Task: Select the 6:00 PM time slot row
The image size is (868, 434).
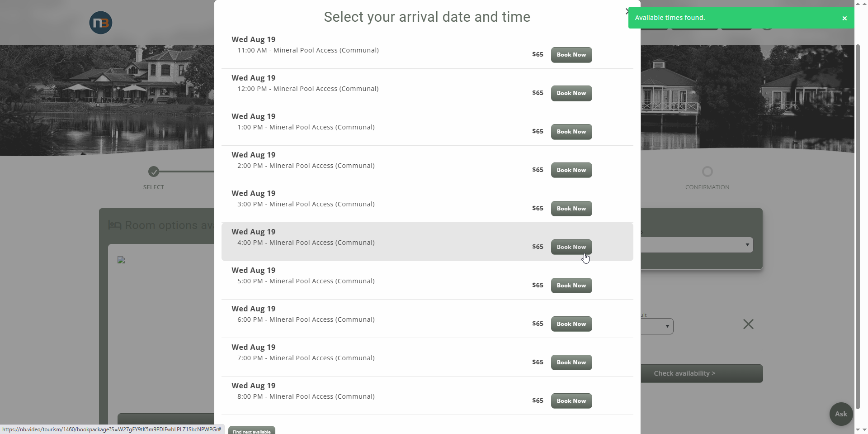Action: [x=427, y=319]
